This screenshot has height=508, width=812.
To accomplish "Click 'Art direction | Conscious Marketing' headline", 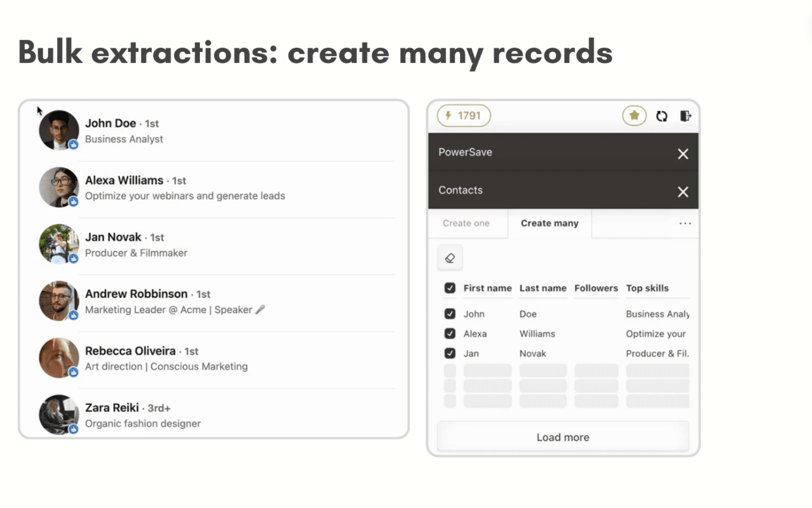I will pyautogui.click(x=166, y=366).
